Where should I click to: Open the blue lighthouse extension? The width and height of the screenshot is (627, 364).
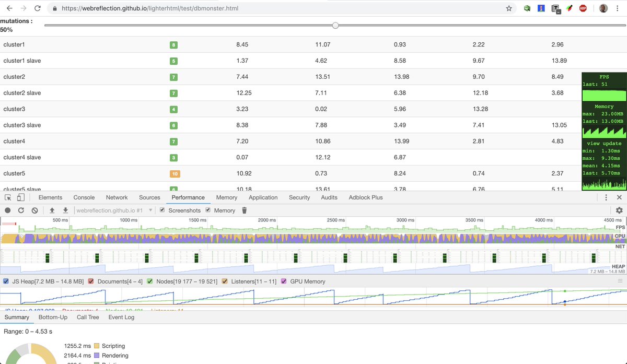(x=542, y=8)
